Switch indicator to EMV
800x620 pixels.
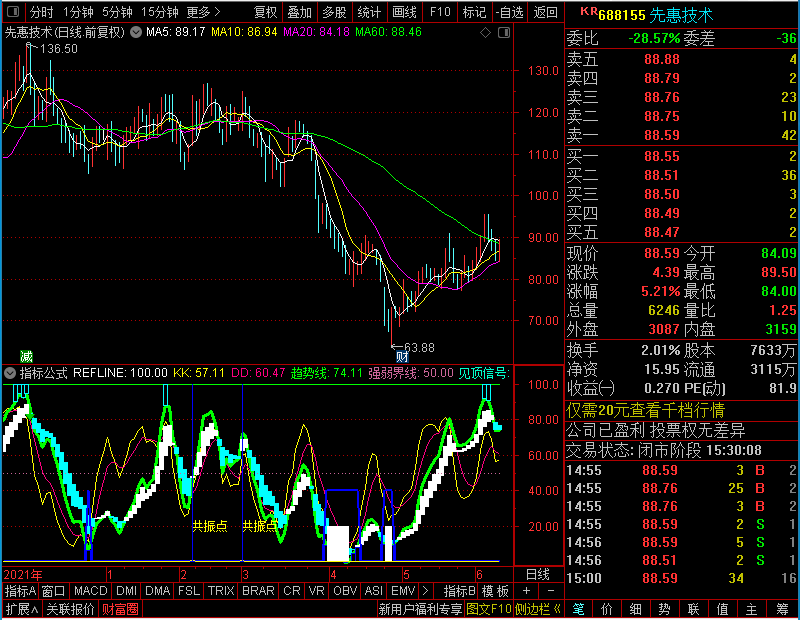point(403,591)
